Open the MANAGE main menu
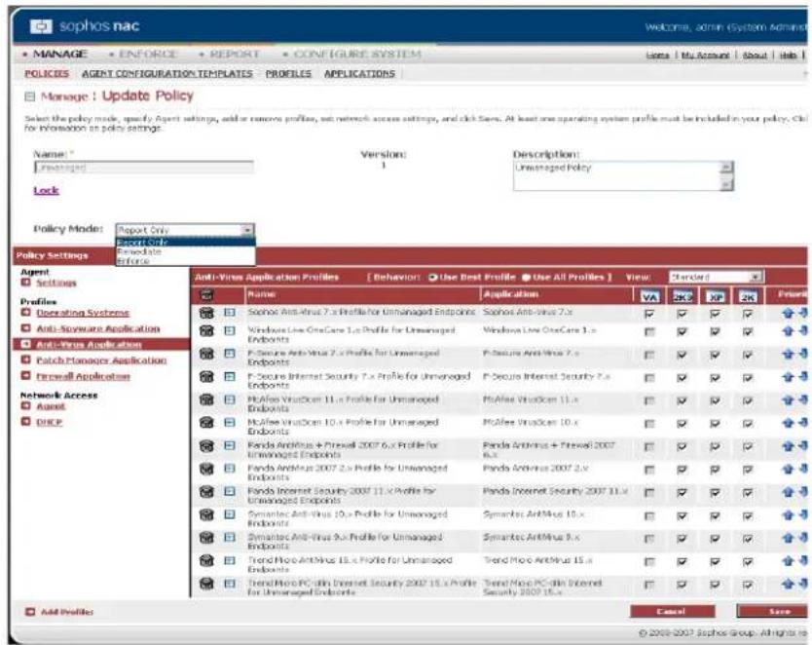This screenshot has height=645, width=812. point(59,54)
